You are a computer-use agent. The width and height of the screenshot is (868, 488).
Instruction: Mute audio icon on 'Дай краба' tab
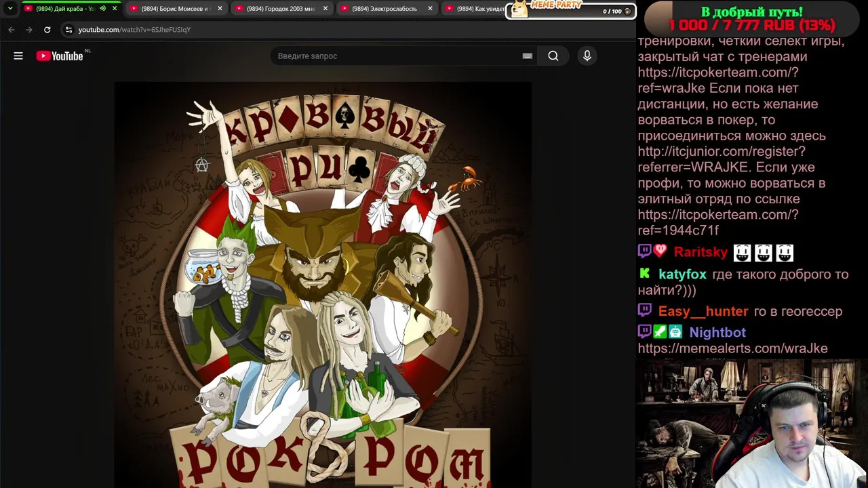[102, 9]
